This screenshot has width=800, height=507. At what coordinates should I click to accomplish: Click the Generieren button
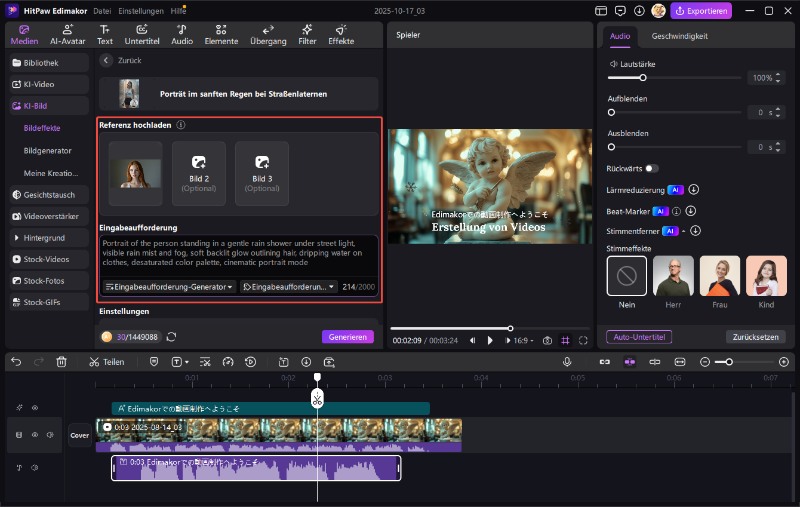(x=347, y=337)
